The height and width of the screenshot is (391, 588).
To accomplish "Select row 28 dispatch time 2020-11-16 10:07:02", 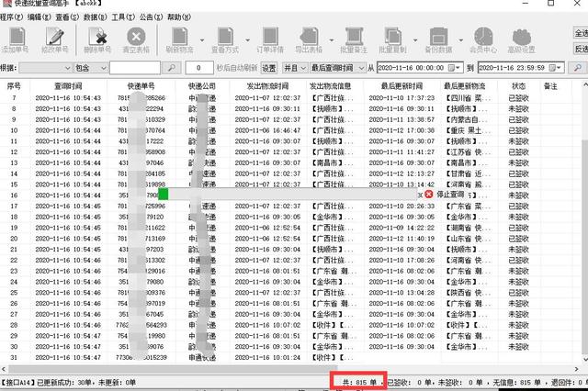I will [x=267, y=325].
